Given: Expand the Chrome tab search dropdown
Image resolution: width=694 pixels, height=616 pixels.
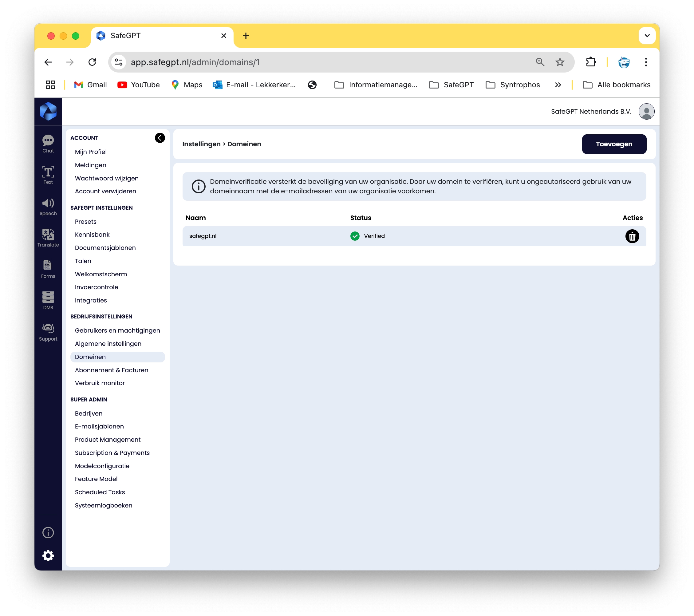Looking at the screenshot, I should coord(647,36).
